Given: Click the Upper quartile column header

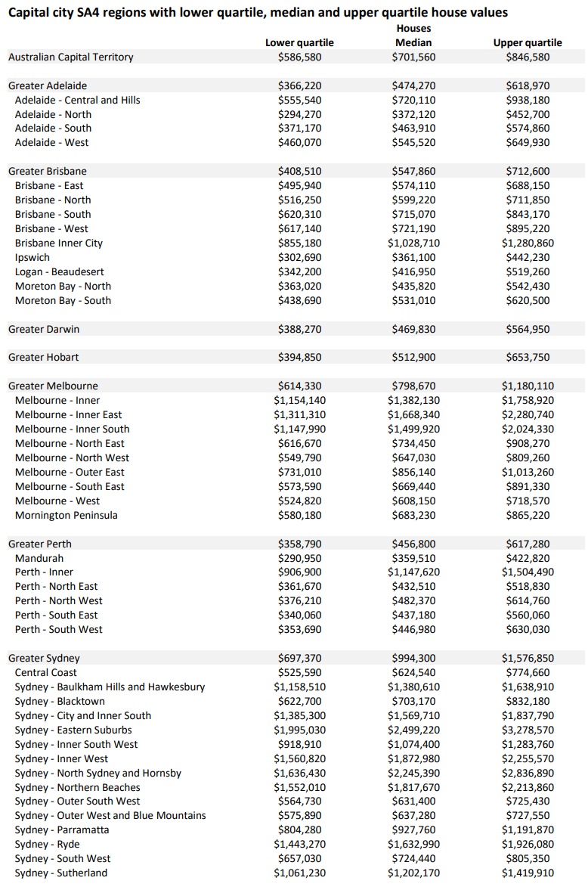Looking at the screenshot, I should tap(528, 43).
